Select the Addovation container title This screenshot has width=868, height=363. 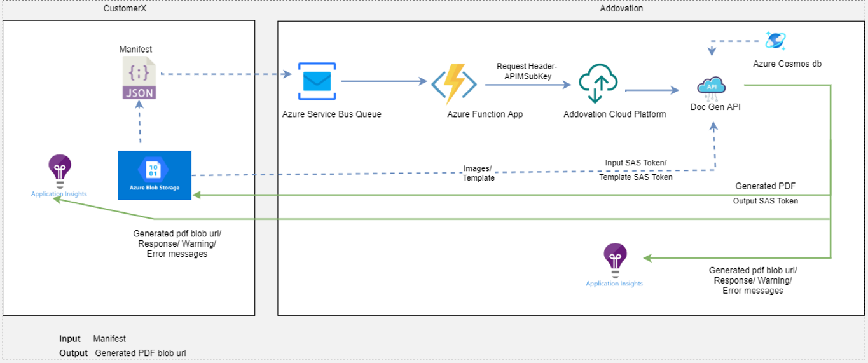[x=621, y=8]
